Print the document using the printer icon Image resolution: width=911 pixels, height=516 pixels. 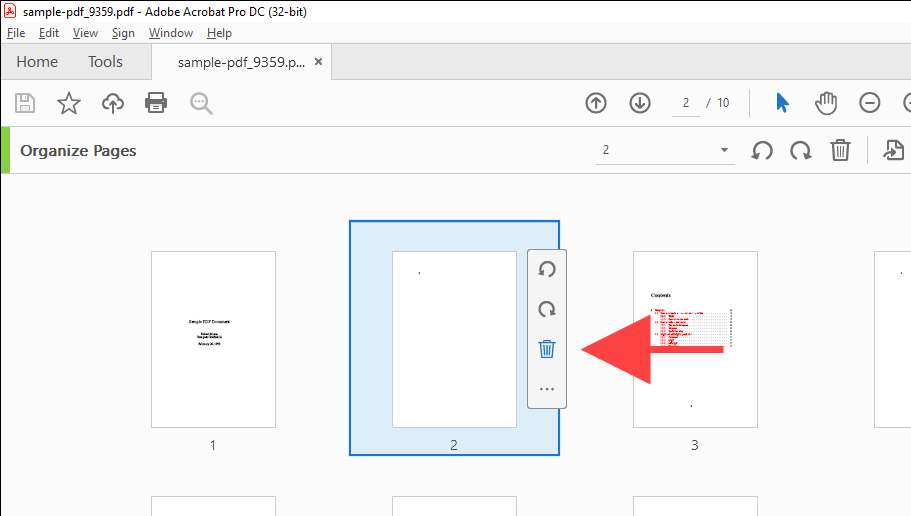click(x=156, y=103)
